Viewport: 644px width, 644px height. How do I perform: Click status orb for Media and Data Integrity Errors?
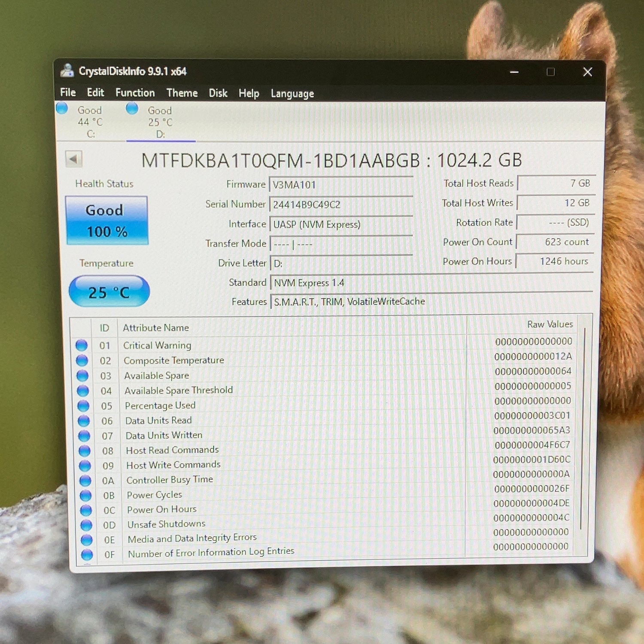point(87,540)
